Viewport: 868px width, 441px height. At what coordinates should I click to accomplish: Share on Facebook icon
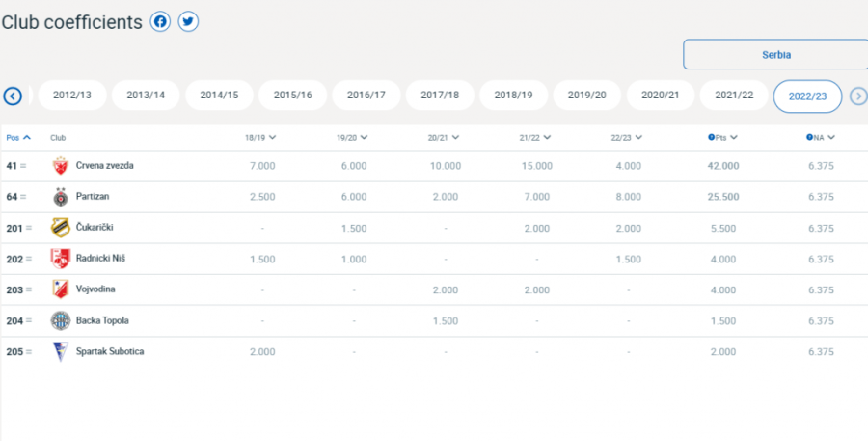coord(161,21)
